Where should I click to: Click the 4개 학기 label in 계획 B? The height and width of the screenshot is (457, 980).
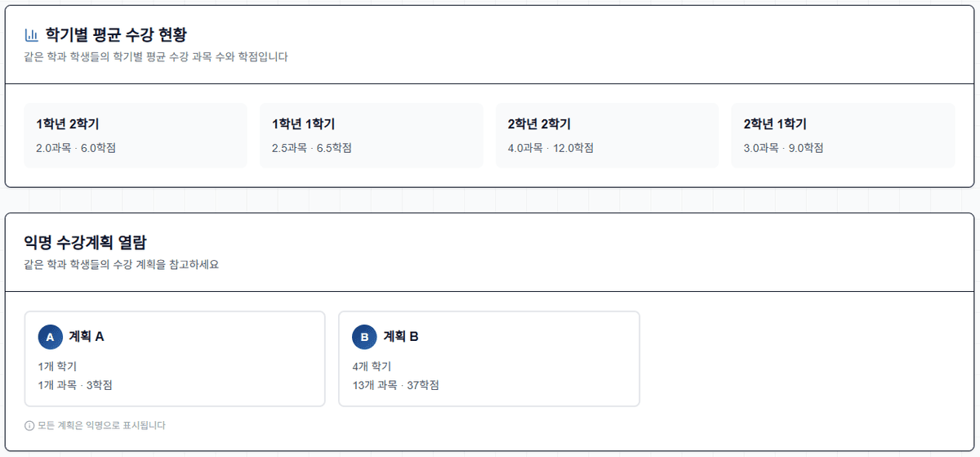372,366
